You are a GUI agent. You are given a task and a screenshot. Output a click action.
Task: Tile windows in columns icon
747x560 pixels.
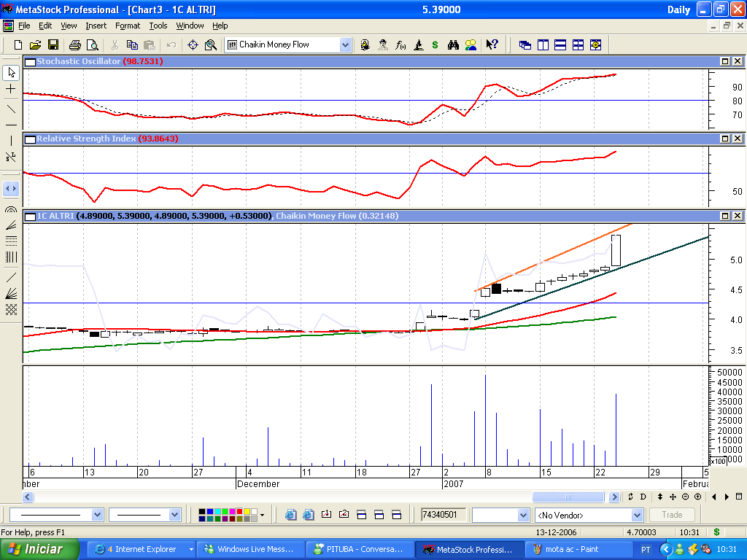tap(543, 44)
